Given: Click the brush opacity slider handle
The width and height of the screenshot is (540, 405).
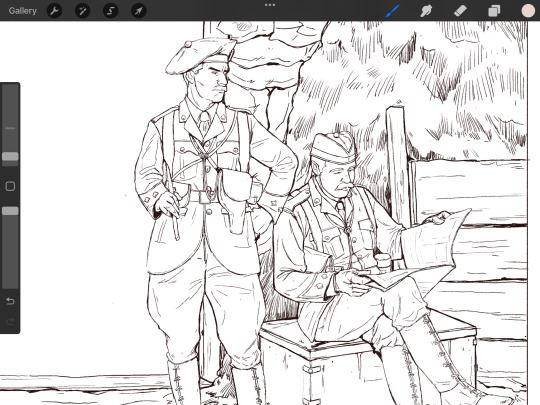Looking at the screenshot, I should pyautogui.click(x=10, y=211).
